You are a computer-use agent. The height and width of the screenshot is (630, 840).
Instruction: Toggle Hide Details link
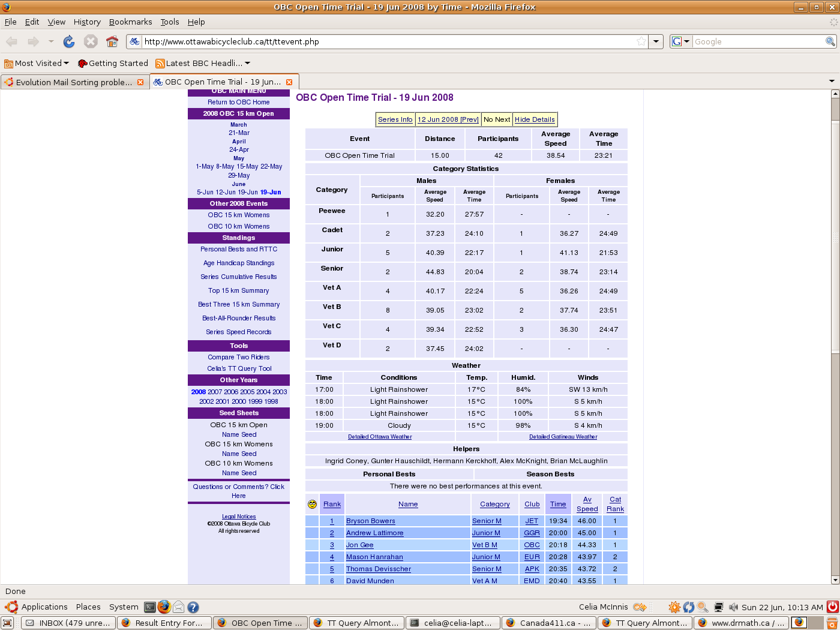535,119
